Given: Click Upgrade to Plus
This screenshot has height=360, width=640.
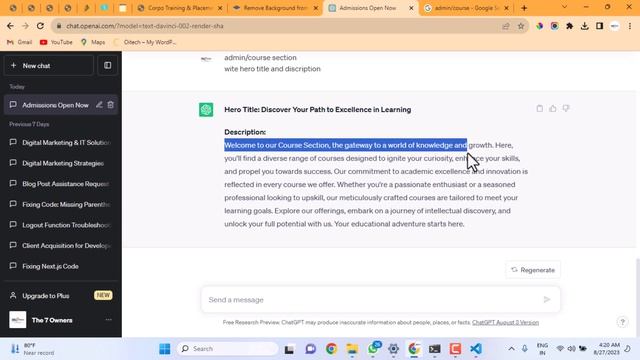Looking at the screenshot, I should [x=61, y=296].
